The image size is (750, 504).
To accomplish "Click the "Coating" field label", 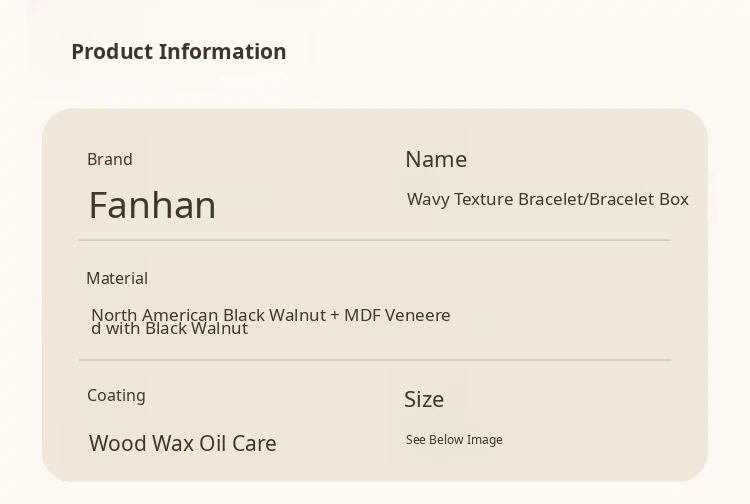I will [x=116, y=395].
